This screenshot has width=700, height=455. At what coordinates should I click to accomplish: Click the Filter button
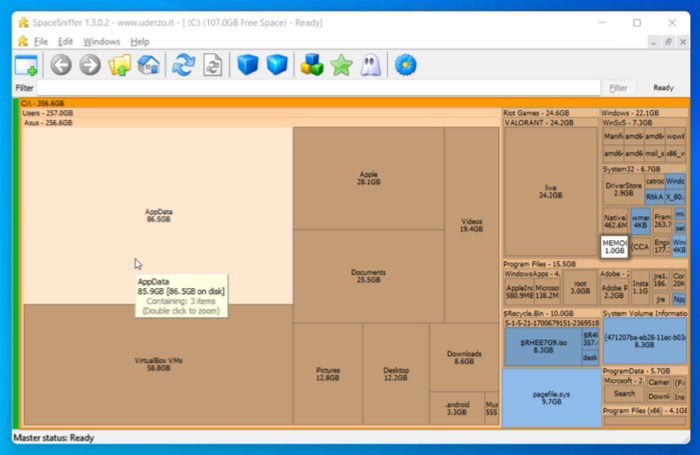tap(618, 88)
